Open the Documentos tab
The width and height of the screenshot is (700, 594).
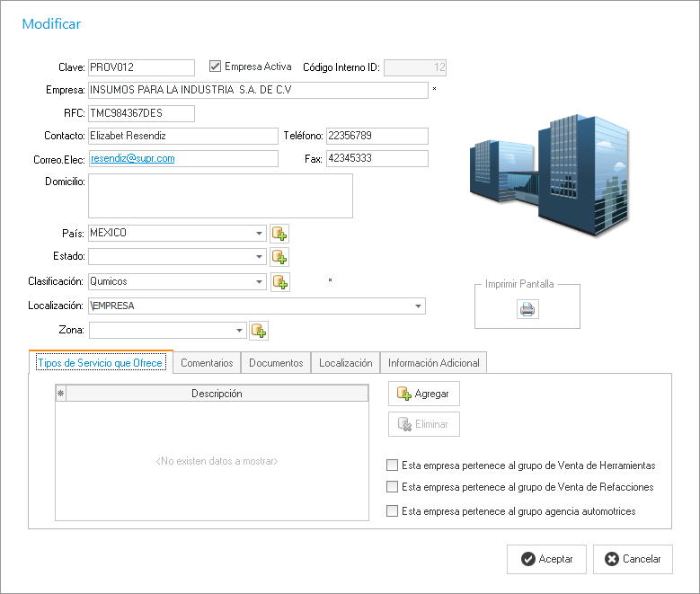(276, 363)
